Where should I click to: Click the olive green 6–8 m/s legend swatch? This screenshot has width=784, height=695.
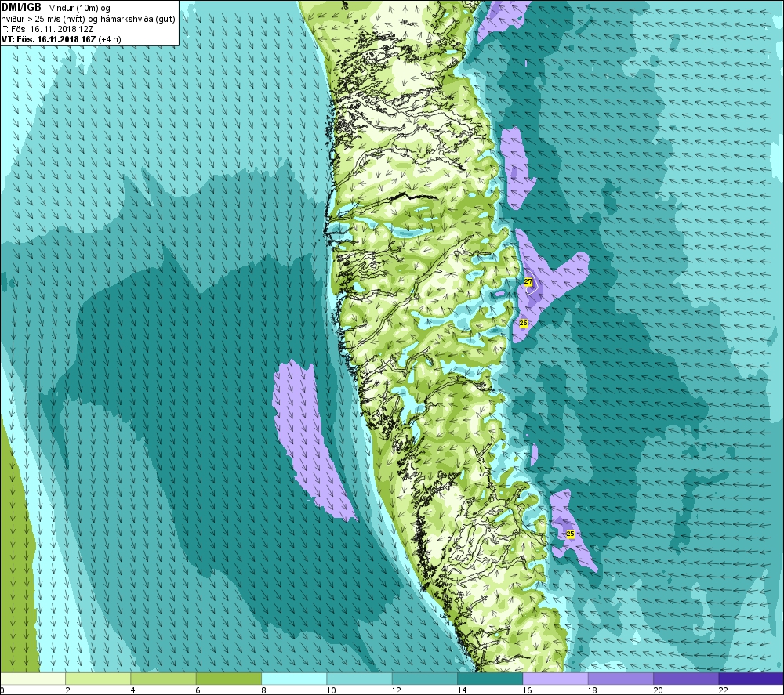(229, 679)
